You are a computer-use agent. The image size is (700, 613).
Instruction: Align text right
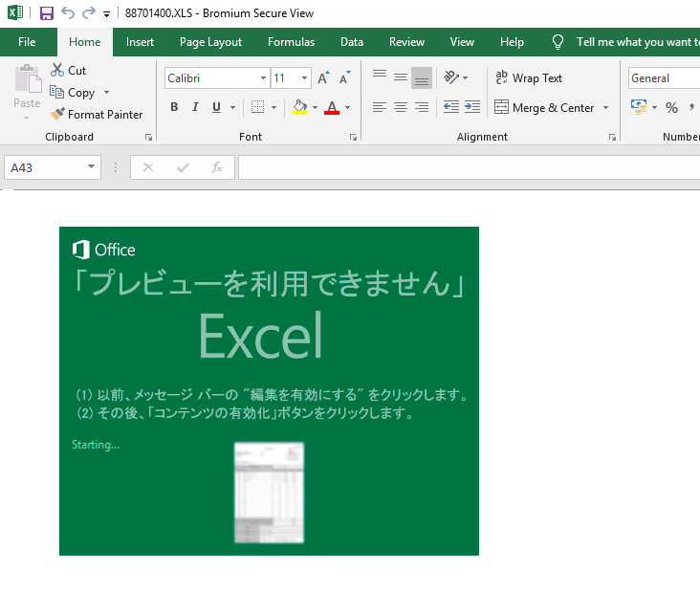coord(422,107)
